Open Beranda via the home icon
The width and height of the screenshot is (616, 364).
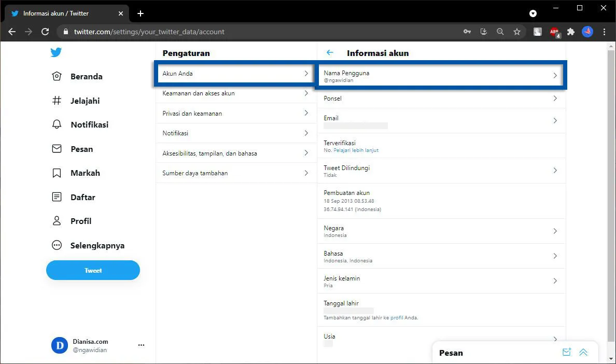(56, 76)
